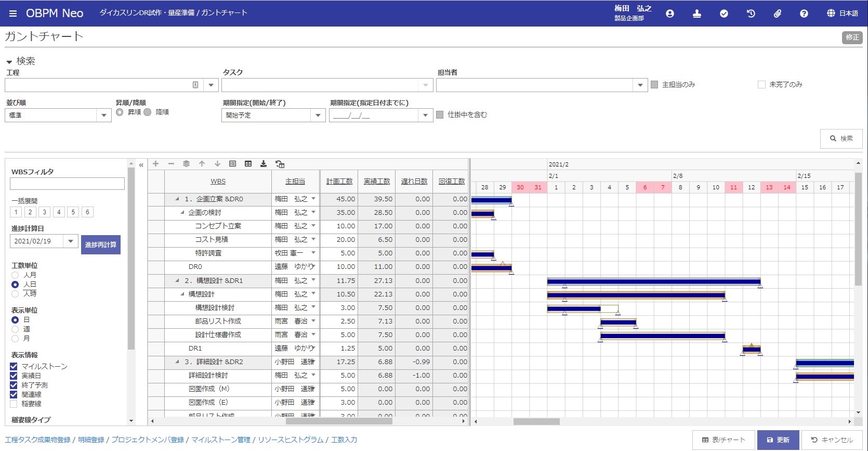The image size is (868, 451).
Task: Open the マイルストーン管理 link
Action: click(221, 440)
